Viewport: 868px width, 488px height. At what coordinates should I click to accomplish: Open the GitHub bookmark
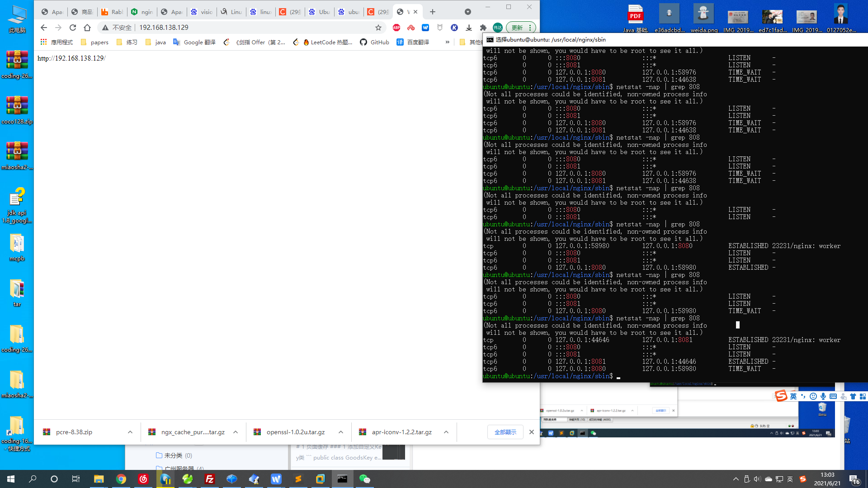[x=375, y=42]
